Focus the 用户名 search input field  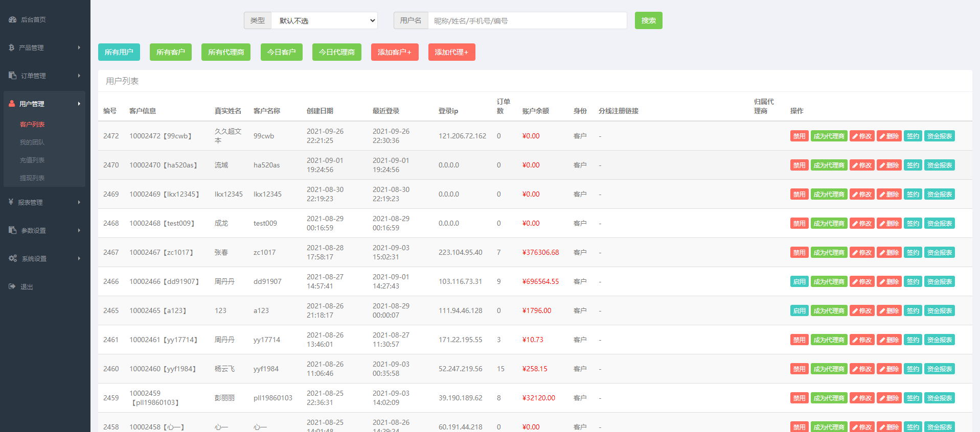coord(528,20)
